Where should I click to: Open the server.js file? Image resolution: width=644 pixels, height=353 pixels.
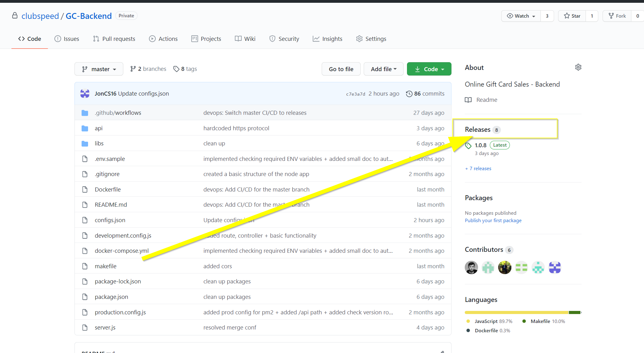pos(105,328)
